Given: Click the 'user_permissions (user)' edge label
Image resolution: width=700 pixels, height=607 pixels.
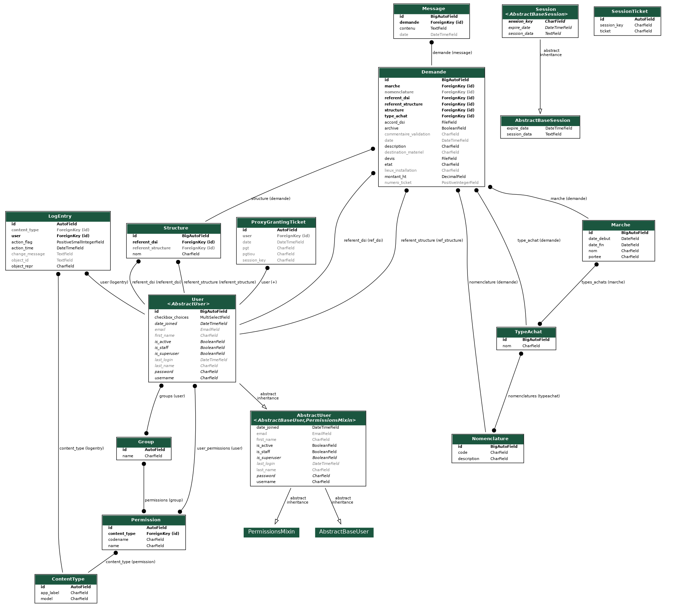Looking at the screenshot, I should pos(219,448).
